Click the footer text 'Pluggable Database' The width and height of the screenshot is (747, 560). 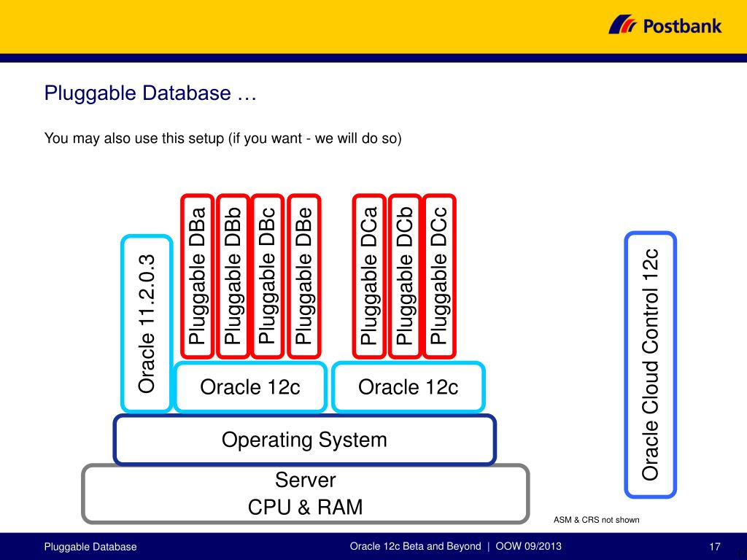click(90, 547)
